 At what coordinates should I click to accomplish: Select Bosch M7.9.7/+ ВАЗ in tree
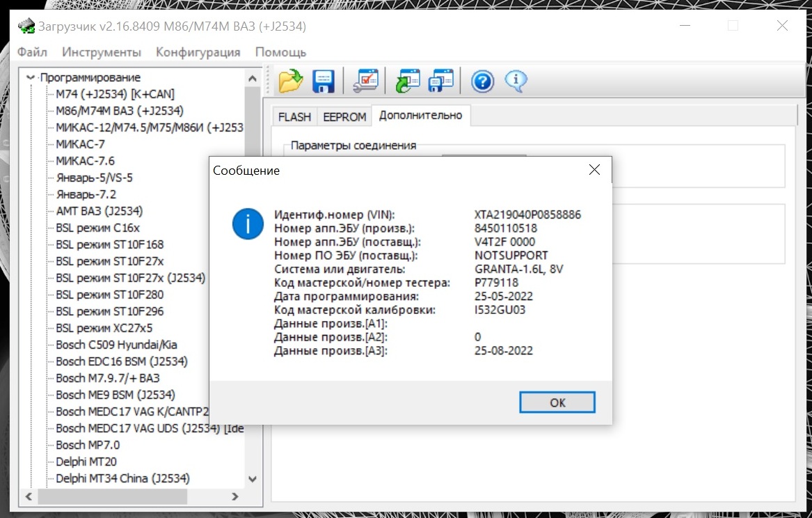point(108,378)
